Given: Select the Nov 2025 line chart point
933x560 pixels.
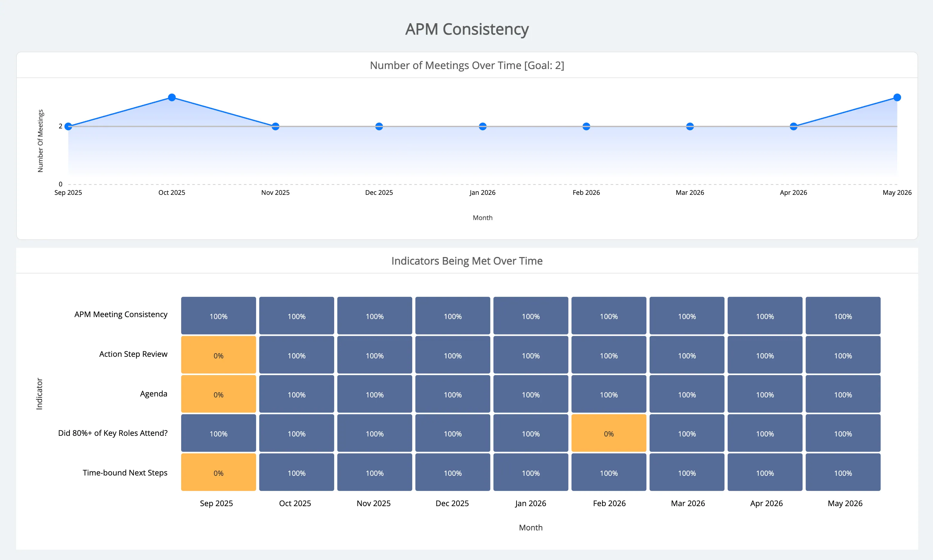Looking at the screenshot, I should (276, 126).
